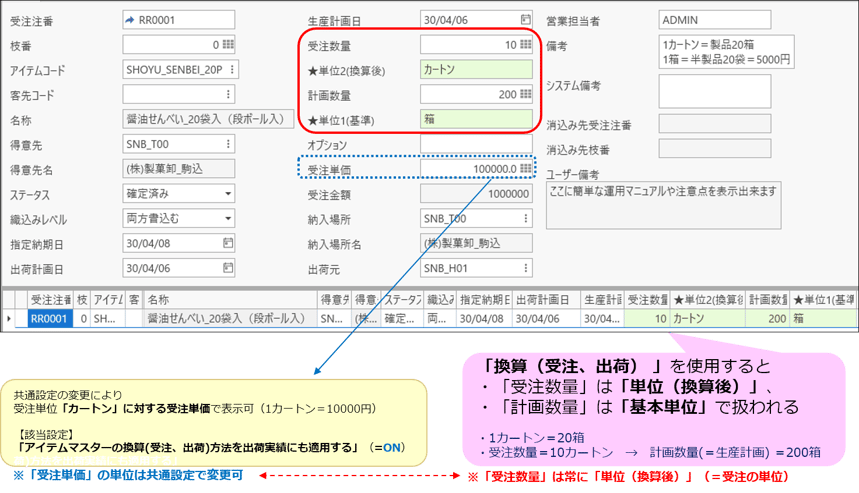This screenshot has height=493, width=859.
Task: Sort by 受注注番 grid column header
Action: tap(50, 300)
